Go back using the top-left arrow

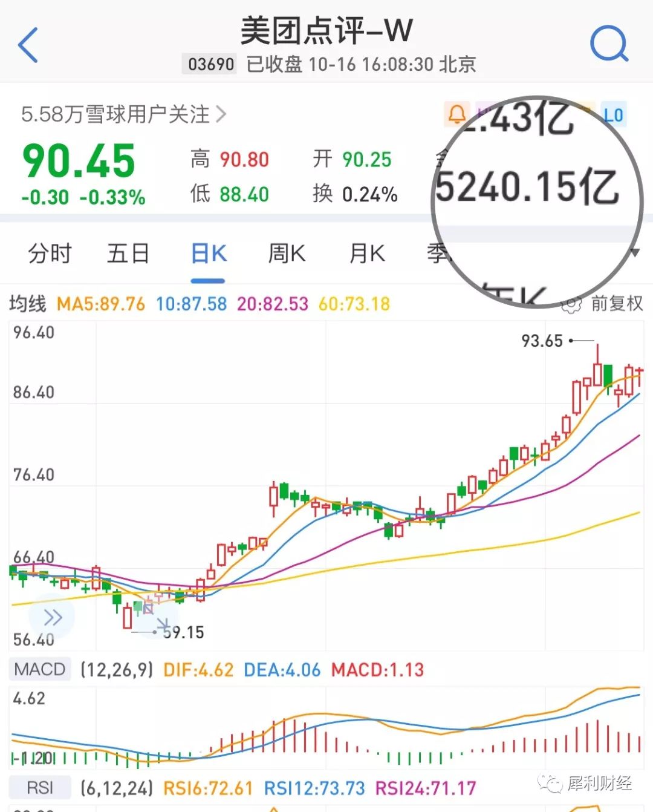[28, 45]
